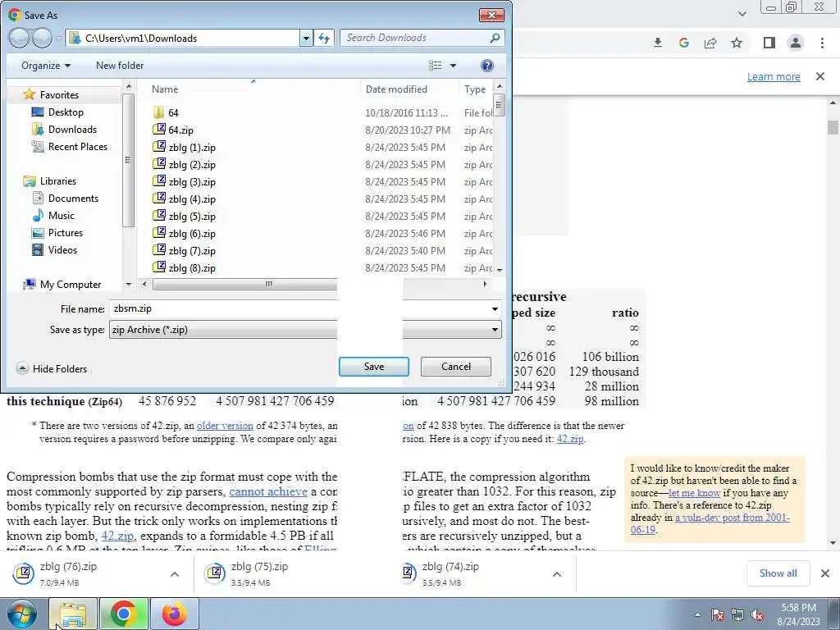Viewport: 840px width, 630px height.
Task: Open Chrome's downloads icon in toolbar
Action: pyautogui.click(x=658, y=43)
